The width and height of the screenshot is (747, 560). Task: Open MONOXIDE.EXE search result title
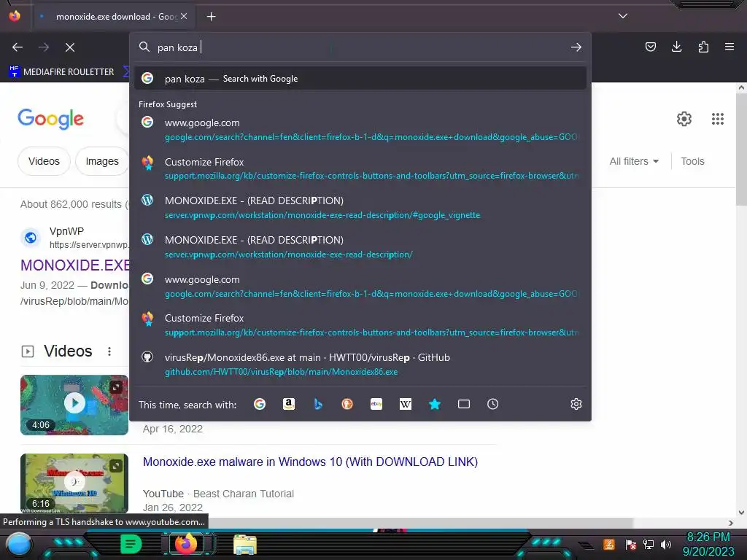75,265
